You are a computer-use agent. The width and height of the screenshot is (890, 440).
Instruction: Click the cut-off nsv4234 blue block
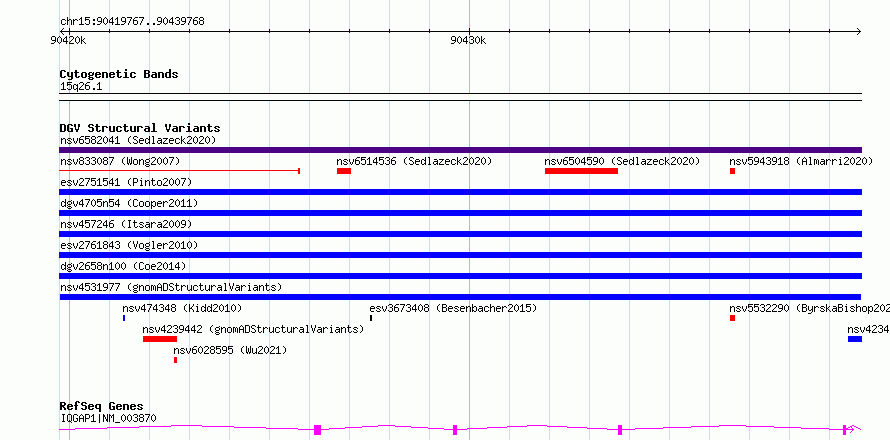tap(855, 339)
